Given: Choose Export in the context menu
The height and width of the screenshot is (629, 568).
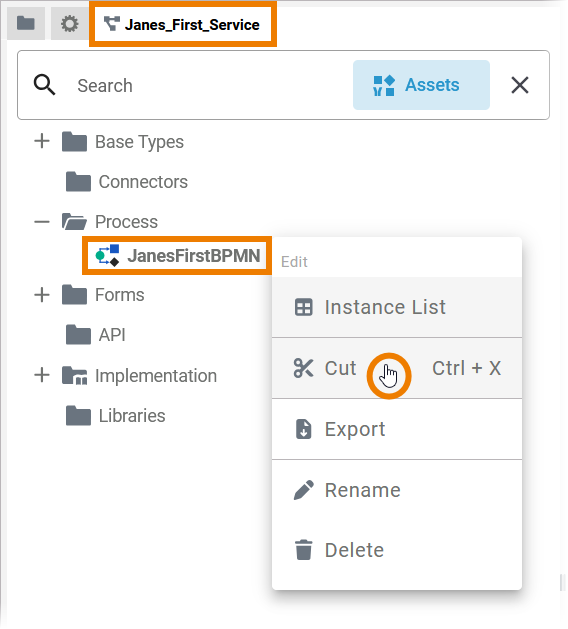Looking at the screenshot, I should pos(397,429).
